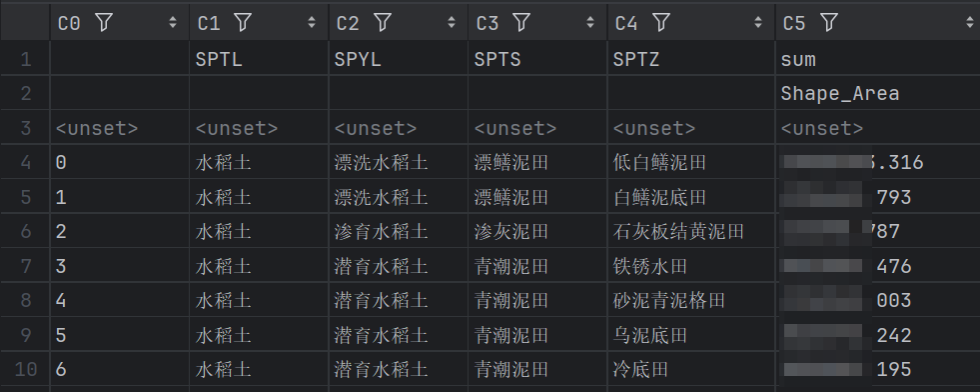Sort using arrows on column C1
Screen dimensions: 980x392
click(312, 23)
